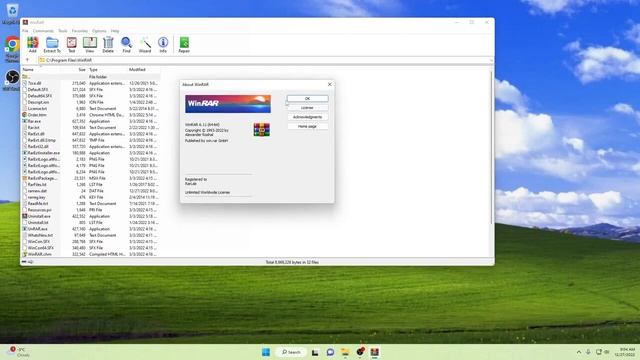Screen dimensions: 640x360
Task: Open the Recycle Bin desktop icon
Action: [x=12, y=13]
